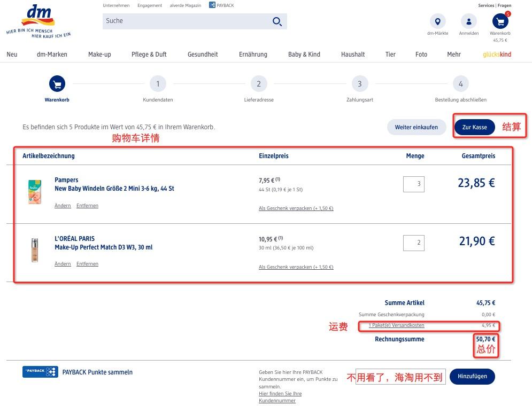Open the Warenkorb cart icon in header

(500, 21)
